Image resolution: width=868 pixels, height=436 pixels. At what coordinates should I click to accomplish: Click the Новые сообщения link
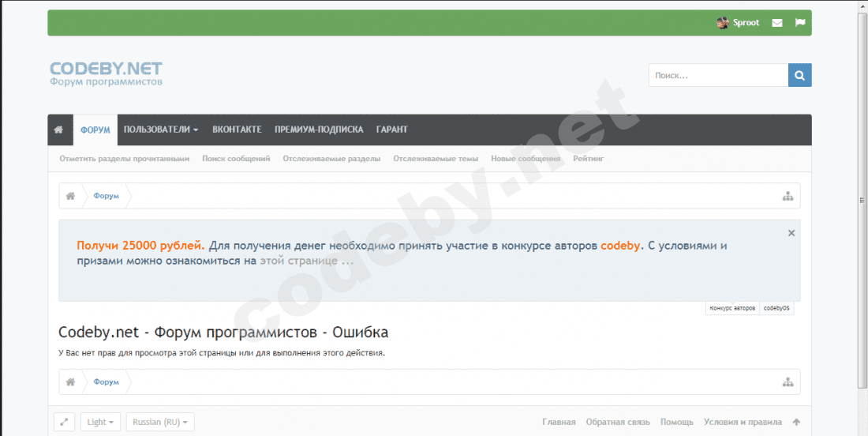pyautogui.click(x=526, y=159)
